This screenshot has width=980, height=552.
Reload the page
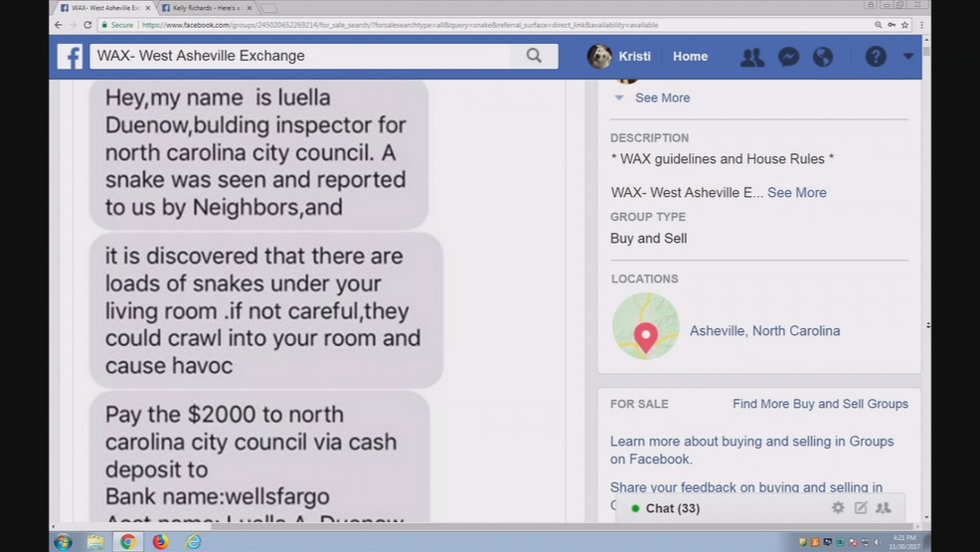tap(87, 25)
